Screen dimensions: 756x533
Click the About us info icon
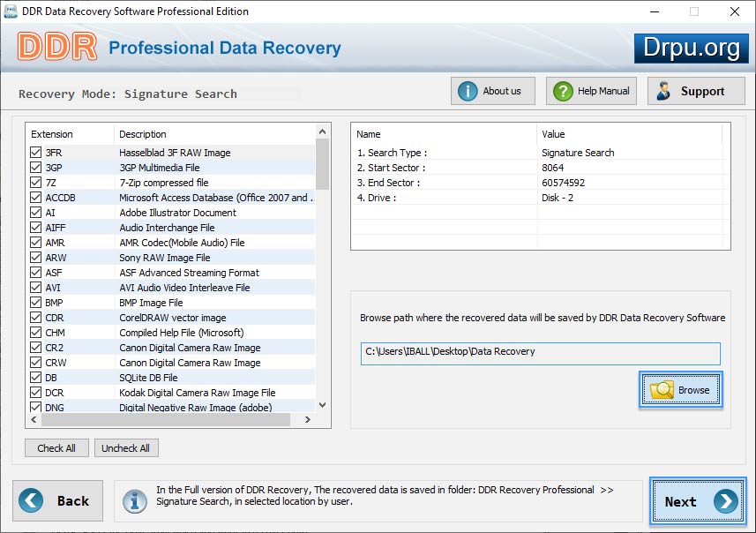tap(468, 91)
